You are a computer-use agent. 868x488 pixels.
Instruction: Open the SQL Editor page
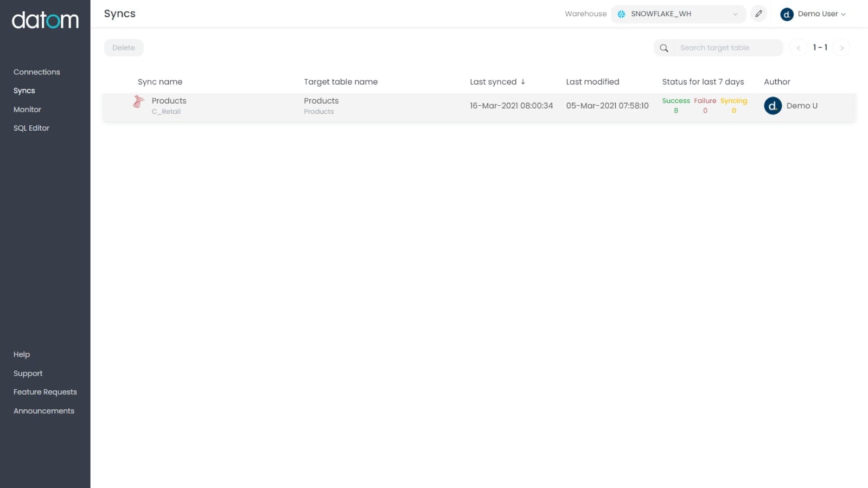31,128
